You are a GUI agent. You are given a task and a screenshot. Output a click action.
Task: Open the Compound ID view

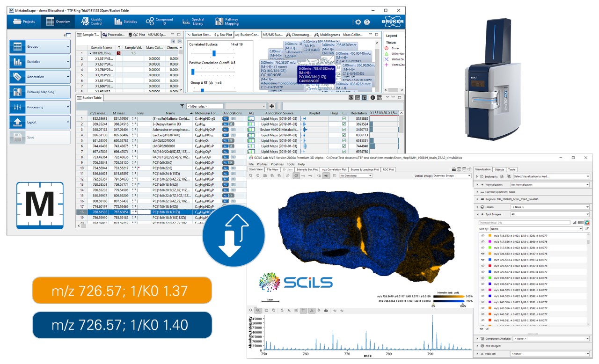click(x=159, y=22)
